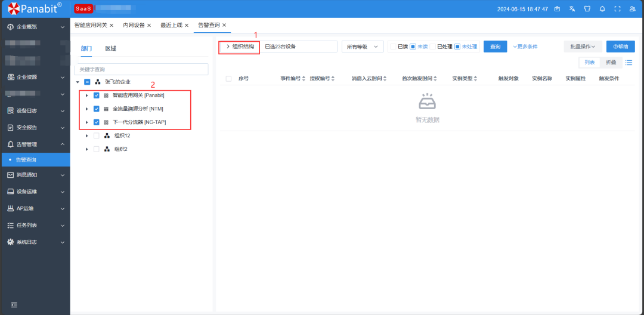Viewport: 644px width, 315px height.
Task: Click the 企业资源 sidebar icon
Action: point(11,77)
